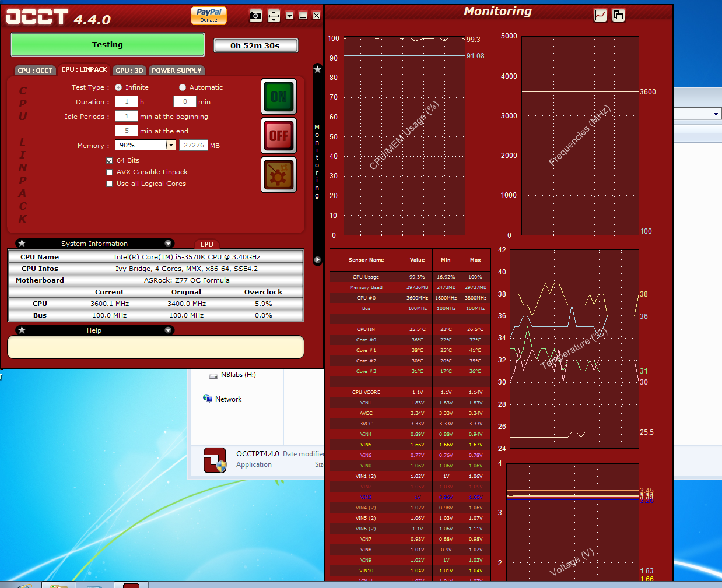722x588 pixels.
Task: Click the Core #3 sensor name
Action: [x=366, y=371]
